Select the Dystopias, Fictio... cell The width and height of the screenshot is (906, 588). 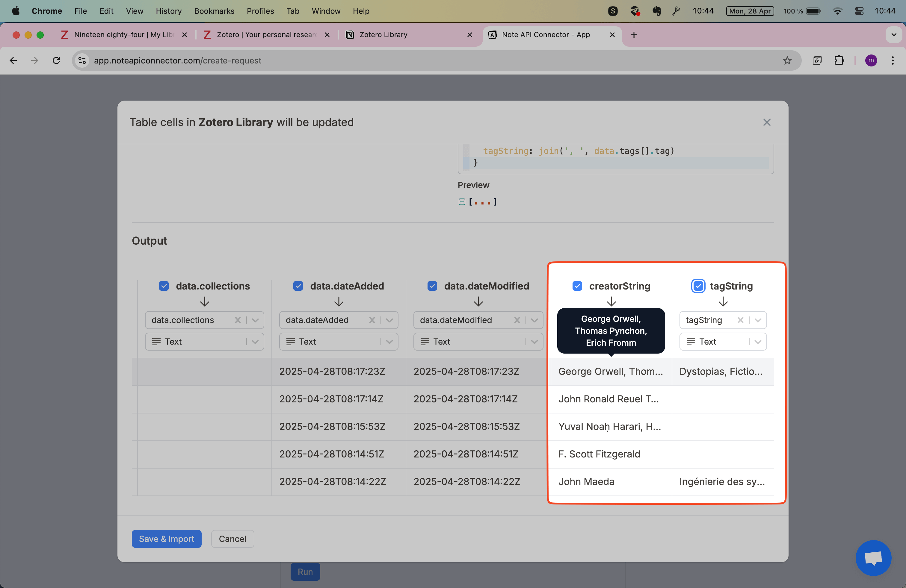[723, 372]
